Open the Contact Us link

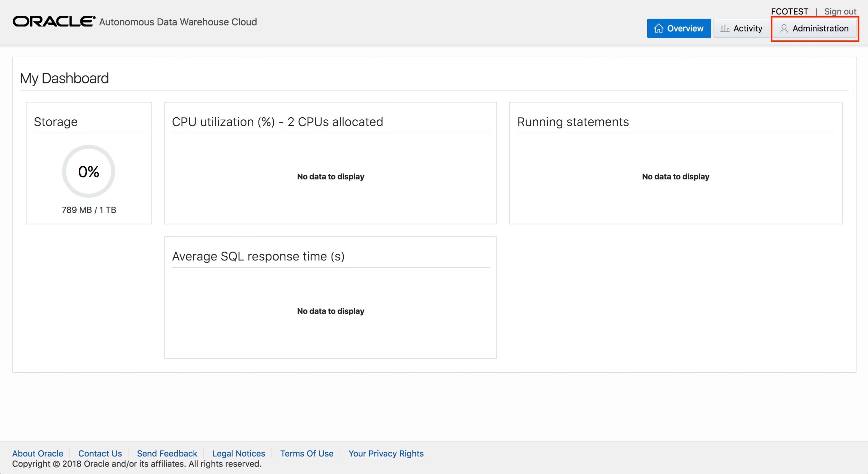(100, 453)
